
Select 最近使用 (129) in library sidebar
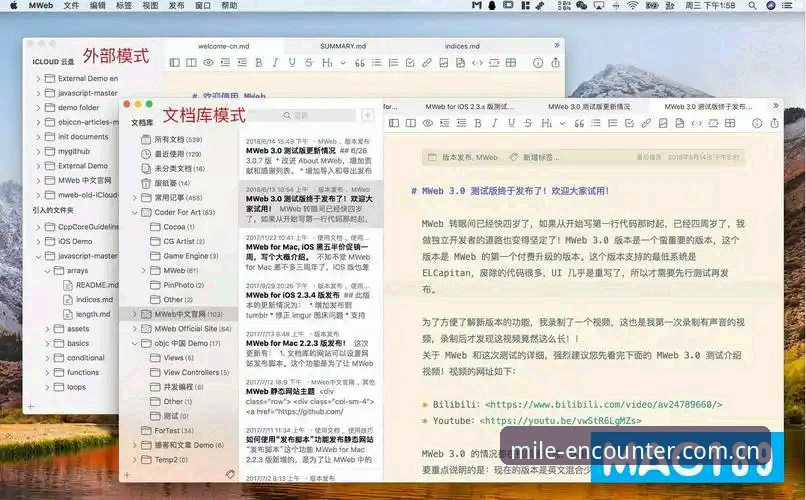tap(177, 154)
